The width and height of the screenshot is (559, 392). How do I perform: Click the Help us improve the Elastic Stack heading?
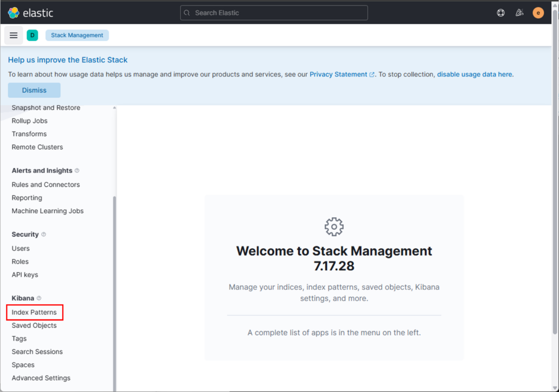click(x=68, y=60)
